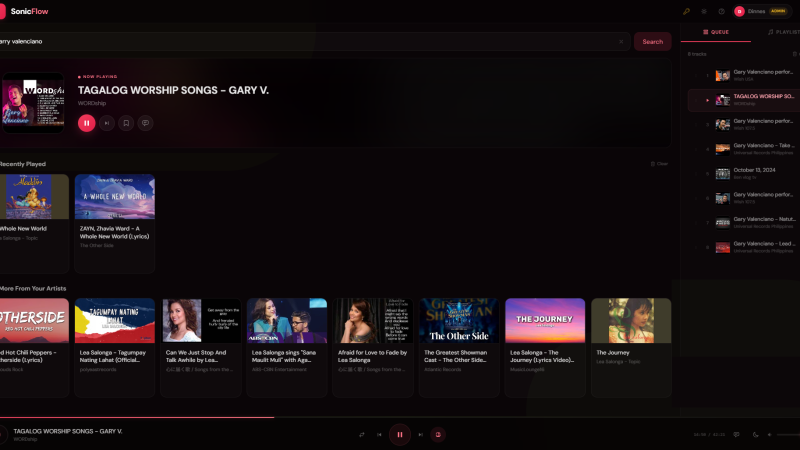The image size is (800, 450).
Task: Select the Queue tab
Action: pyautogui.click(x=716, y=32)
